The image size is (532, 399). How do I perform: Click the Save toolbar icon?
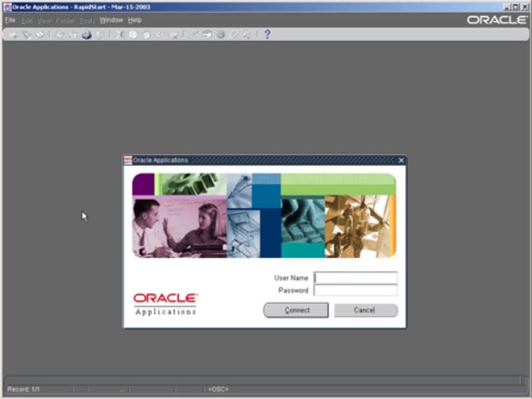click(x=59, y=35)
